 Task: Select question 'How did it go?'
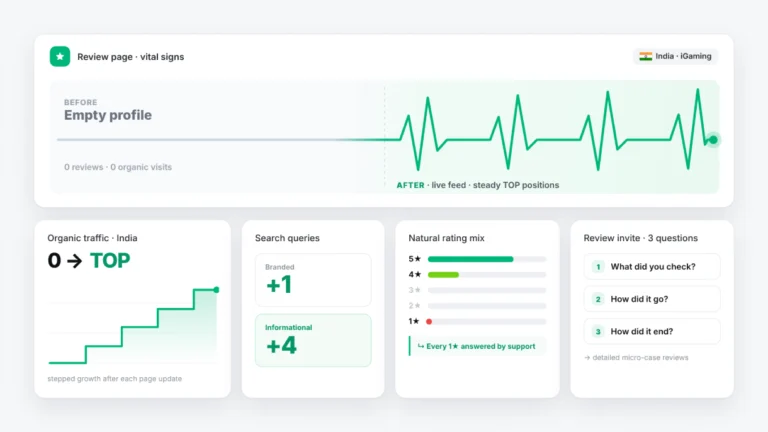(652, 299)
